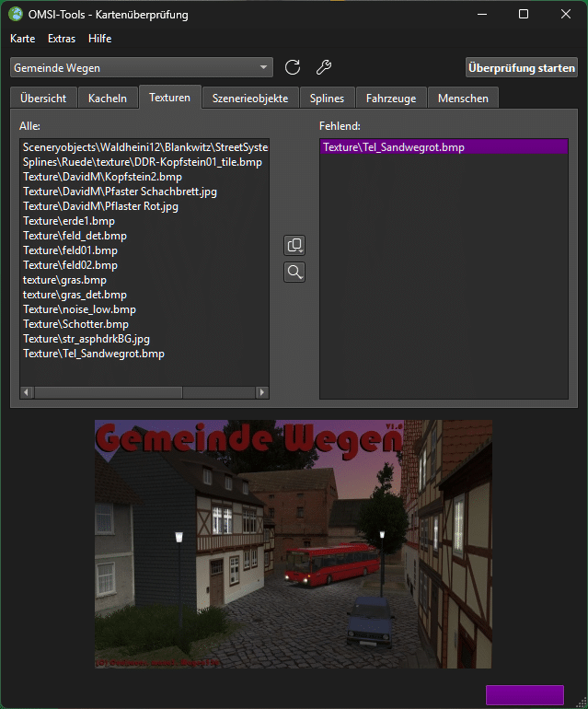The height and width of the screenshot is (709, 588).
Task: Switch to the Fahrzeuge tab
Action: [391, 99]
